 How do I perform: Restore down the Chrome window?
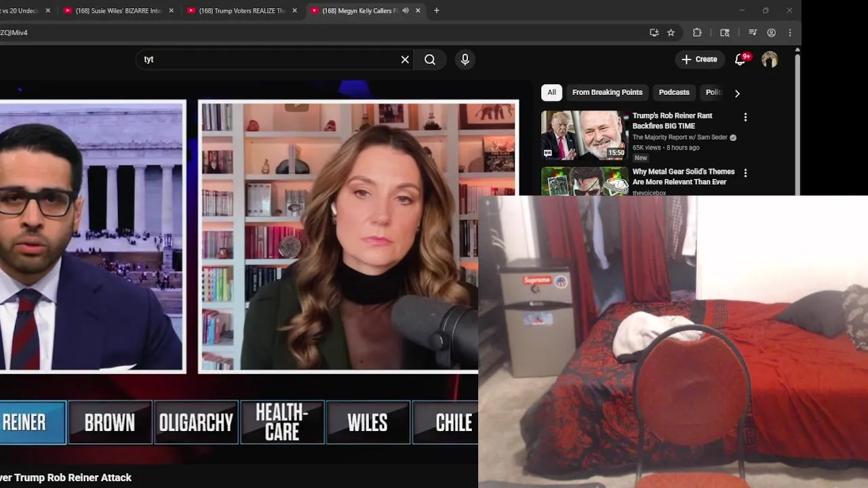coord(765,11)
